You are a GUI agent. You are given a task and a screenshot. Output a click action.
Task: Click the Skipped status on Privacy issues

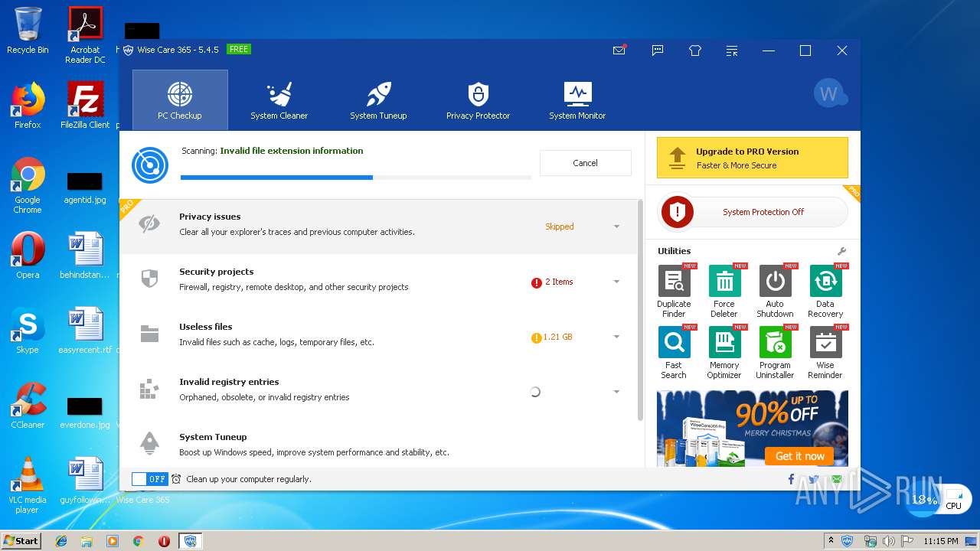(x=559, y=227)
